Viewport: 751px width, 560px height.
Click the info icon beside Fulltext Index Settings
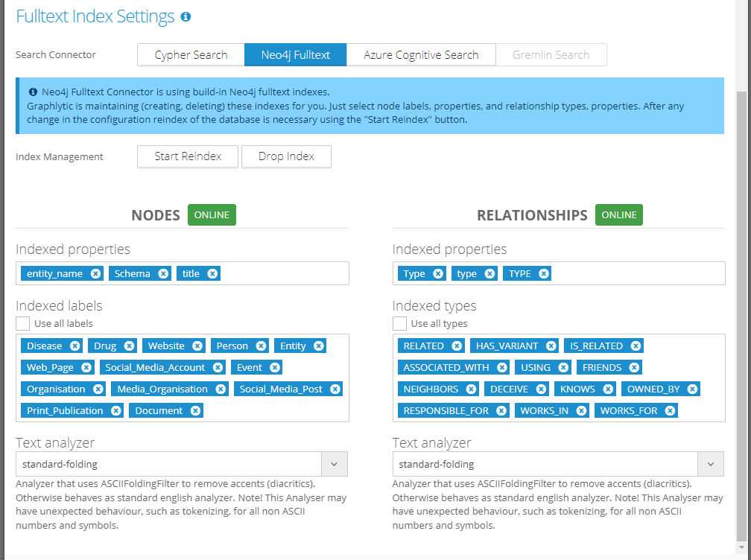(x=186, y=16)
